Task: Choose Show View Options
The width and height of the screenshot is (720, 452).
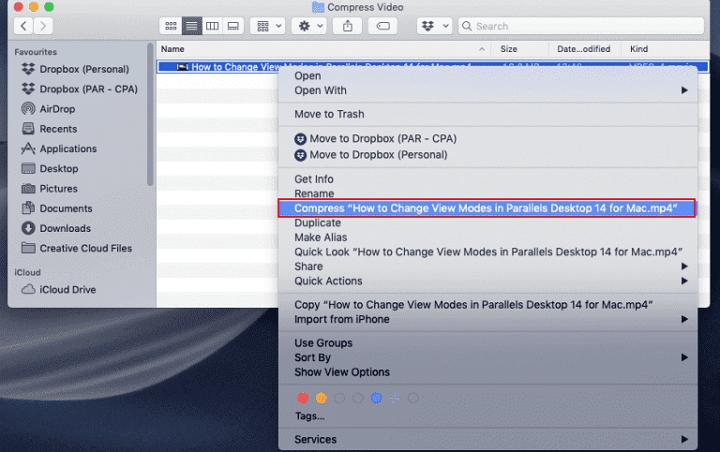Action: tap(488, 372)
